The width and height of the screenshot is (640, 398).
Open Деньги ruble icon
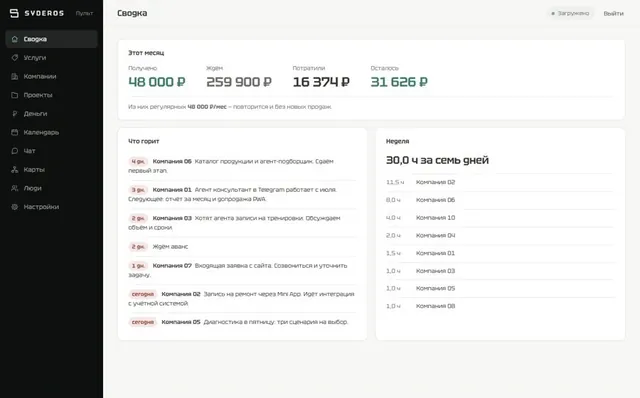tap(15, 113)
